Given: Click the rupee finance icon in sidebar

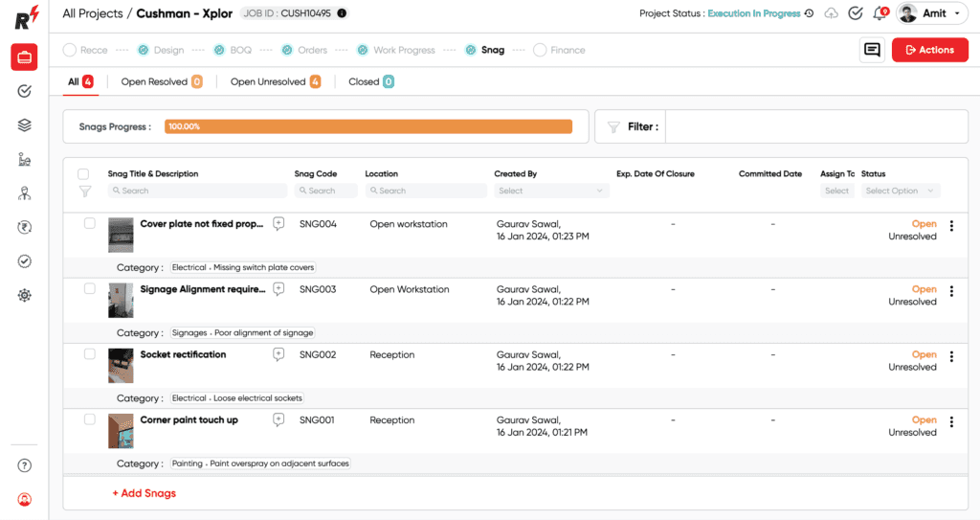Looking at the screenshot, I should (x=24, y=227).
